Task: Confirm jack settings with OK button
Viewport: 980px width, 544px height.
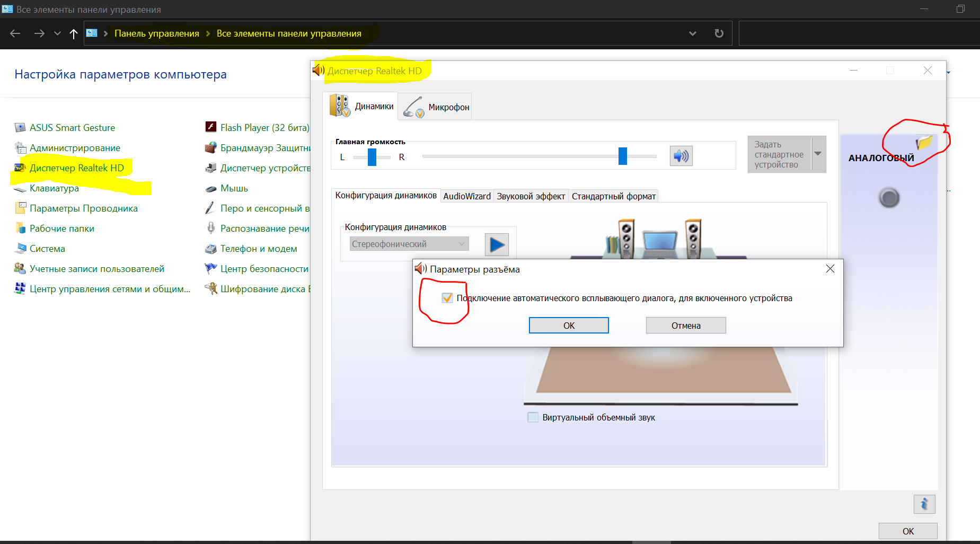Action: pyautogui.click(x=569, y=326)
